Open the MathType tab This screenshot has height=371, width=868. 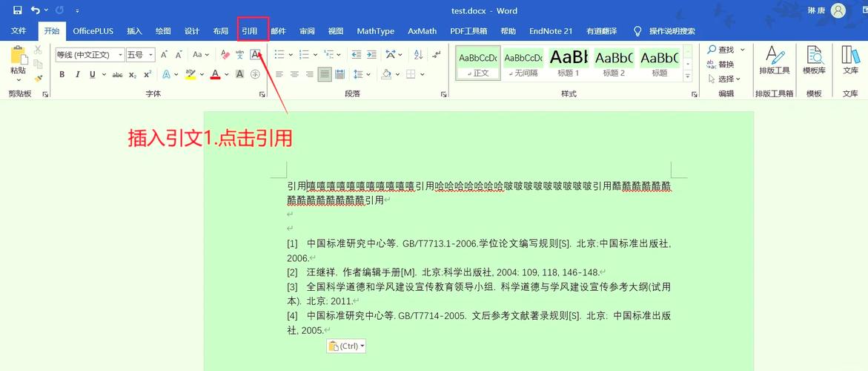(x=375, y=31)
